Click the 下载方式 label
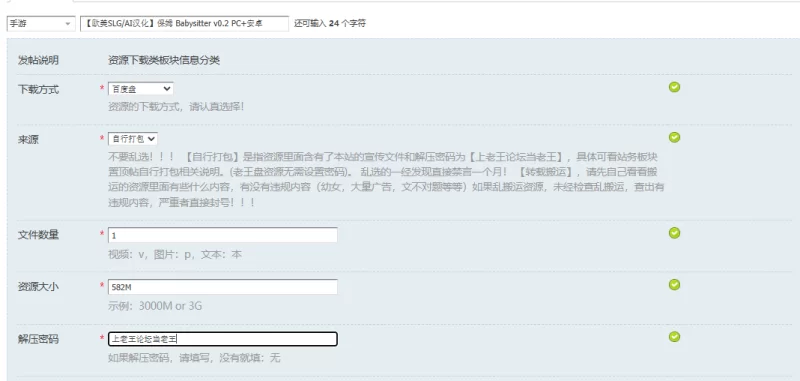800x381 pixels. click(38, 90)
